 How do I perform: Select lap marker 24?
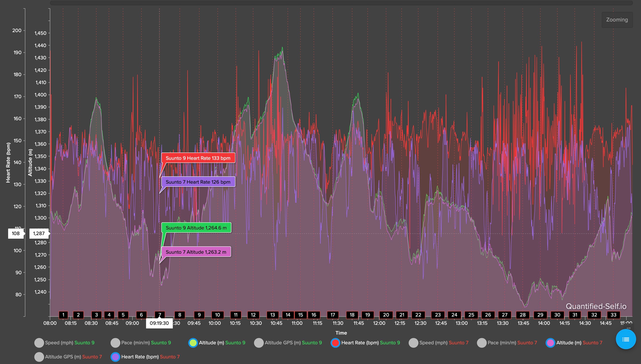click(454, 315)
